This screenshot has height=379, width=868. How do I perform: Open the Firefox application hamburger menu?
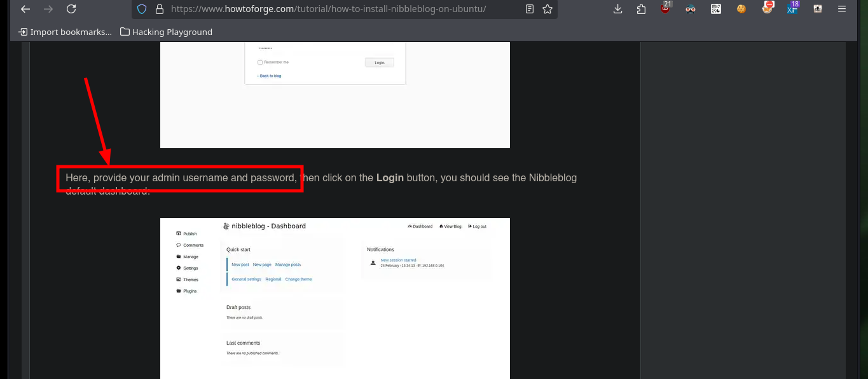843,9
